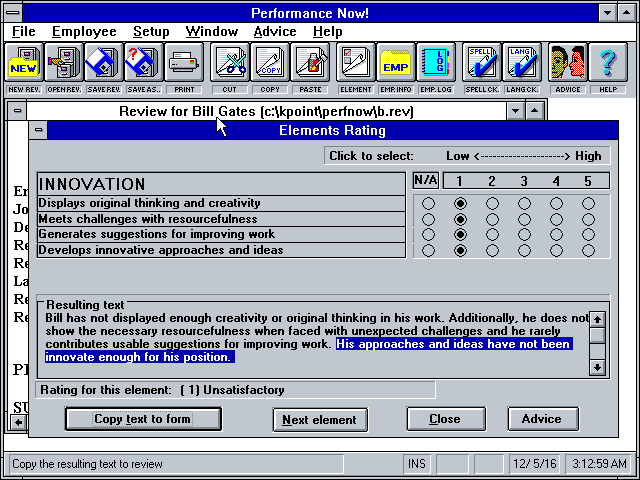Select rating 1 for Displays original thinking

[460, 203]
